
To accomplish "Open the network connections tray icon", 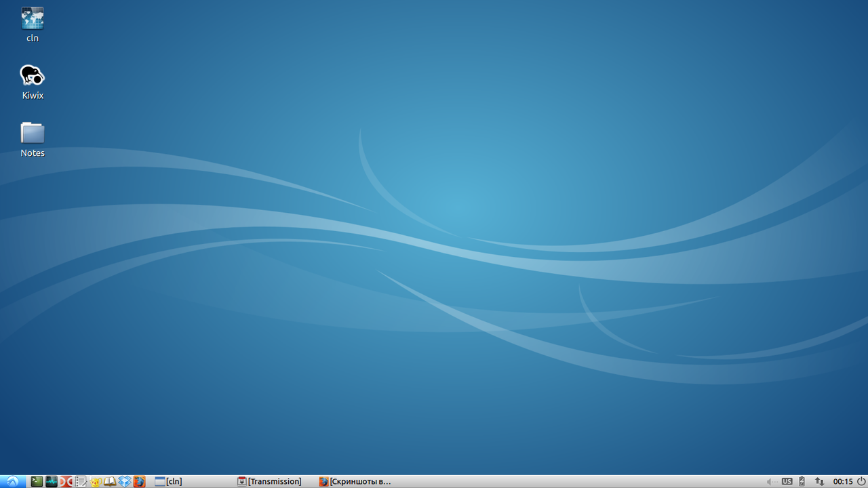I will [x=819, y=481].
